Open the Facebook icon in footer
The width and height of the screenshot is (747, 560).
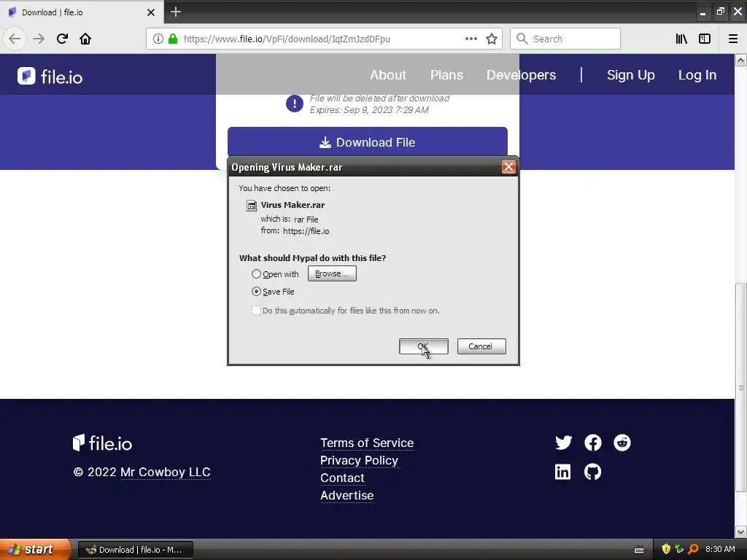[x=592, y=443]
